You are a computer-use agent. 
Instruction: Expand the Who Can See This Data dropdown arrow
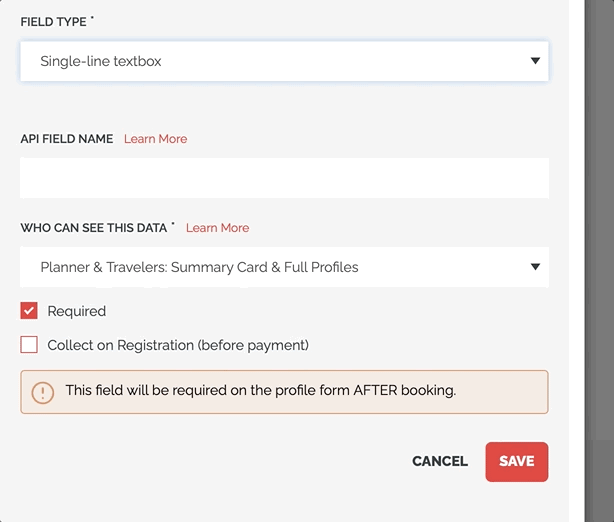(535, 267)
